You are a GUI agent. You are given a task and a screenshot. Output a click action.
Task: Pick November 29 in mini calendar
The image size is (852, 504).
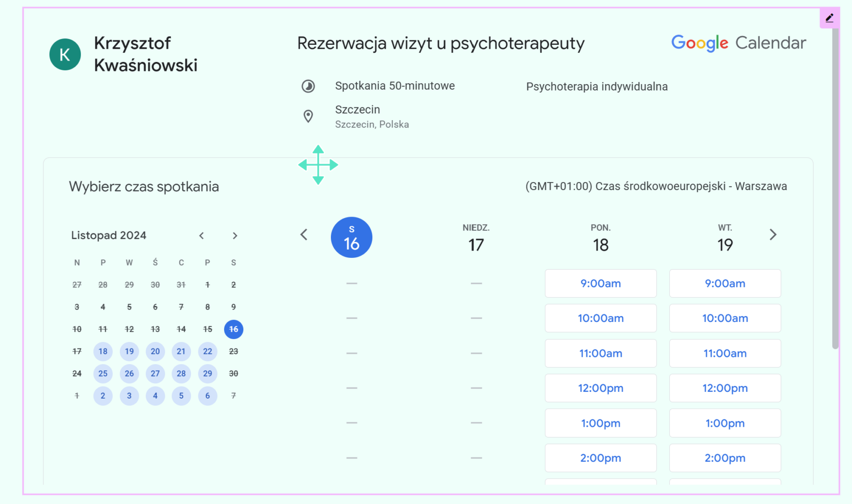coord(207,374)
